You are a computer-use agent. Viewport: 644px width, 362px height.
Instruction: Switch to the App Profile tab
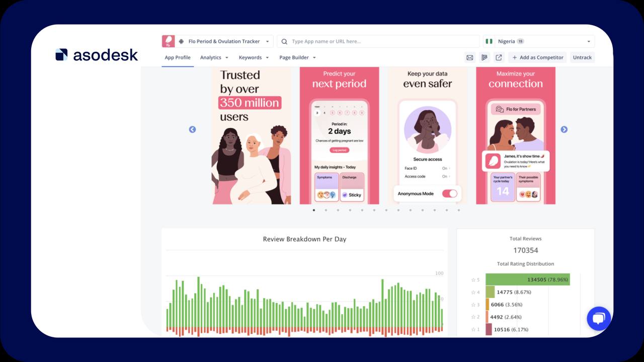tap(178, 57)
